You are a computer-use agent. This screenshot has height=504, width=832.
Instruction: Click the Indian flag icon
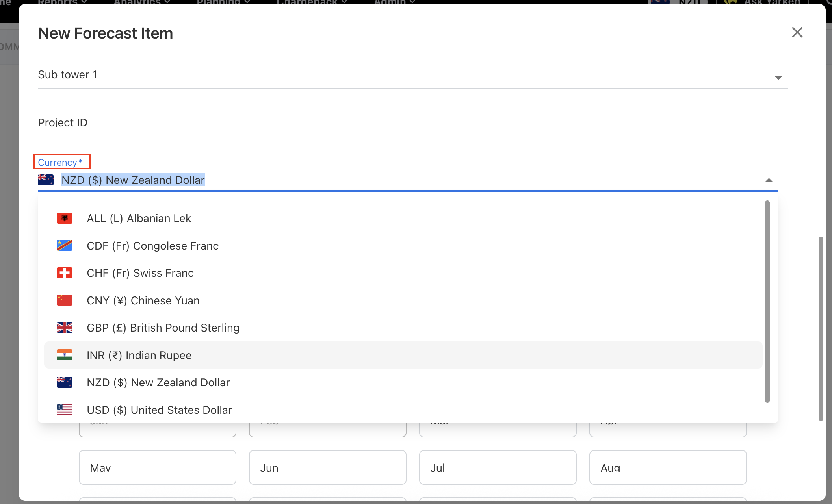64,355
